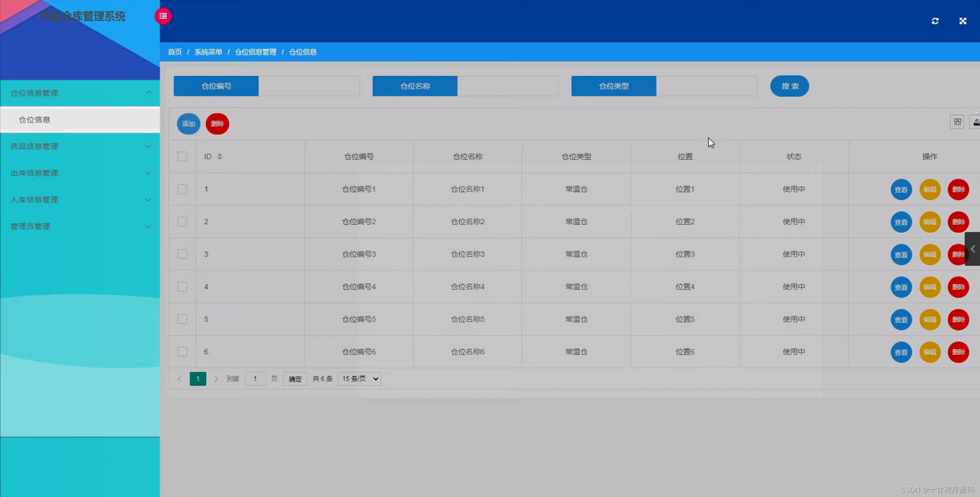
Task: Click the 添加 add button
Action: pyautogui.click(x=188, y=123)
